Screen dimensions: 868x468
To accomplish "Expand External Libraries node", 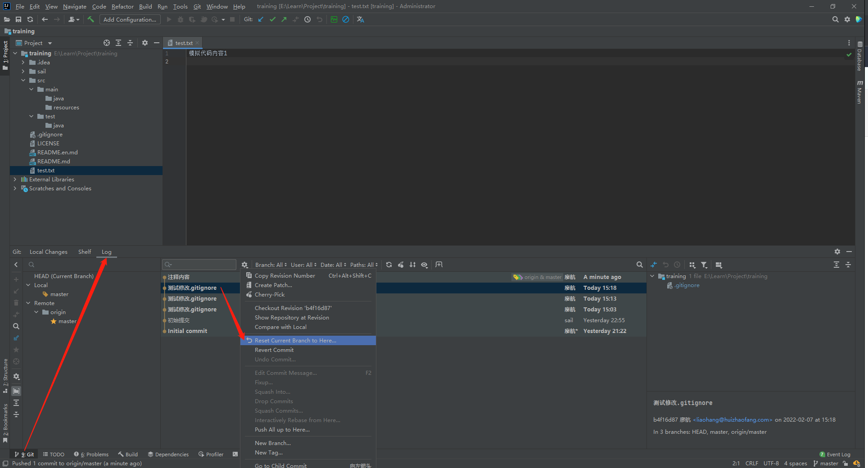I will pos(15,179).
